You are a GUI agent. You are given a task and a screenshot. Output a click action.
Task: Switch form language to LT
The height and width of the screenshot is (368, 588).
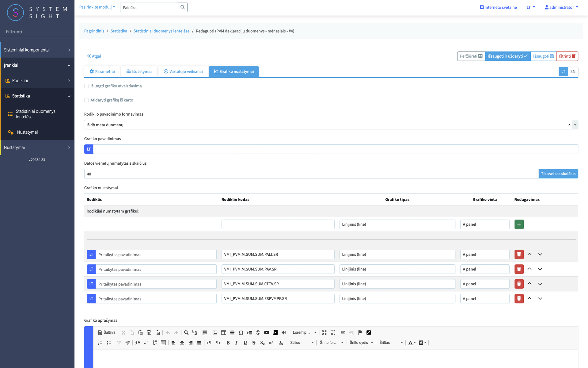(x=563, y=71)
